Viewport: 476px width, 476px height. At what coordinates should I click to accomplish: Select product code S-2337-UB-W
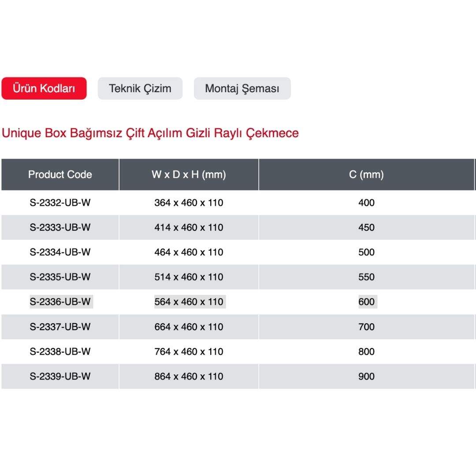point(60,327)
